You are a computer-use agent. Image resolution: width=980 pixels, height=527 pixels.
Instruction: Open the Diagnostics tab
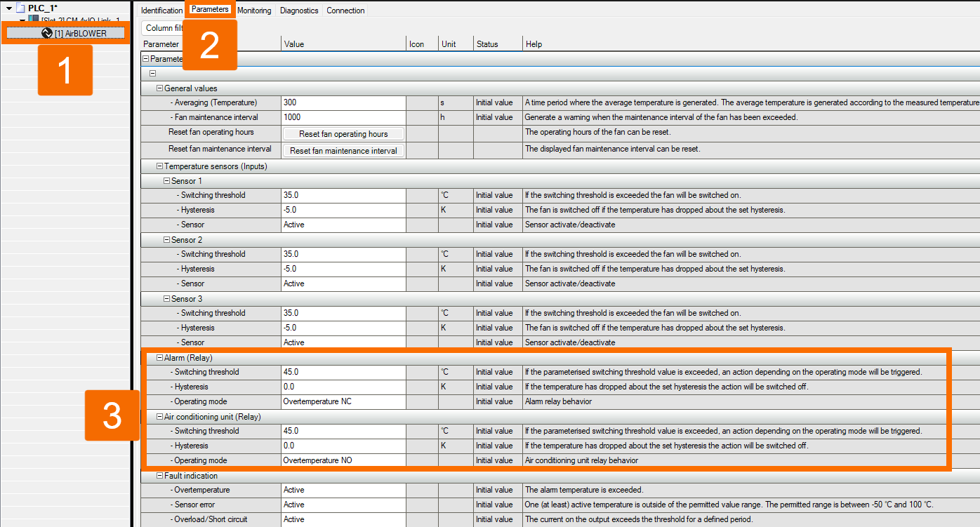click(299, 11)
